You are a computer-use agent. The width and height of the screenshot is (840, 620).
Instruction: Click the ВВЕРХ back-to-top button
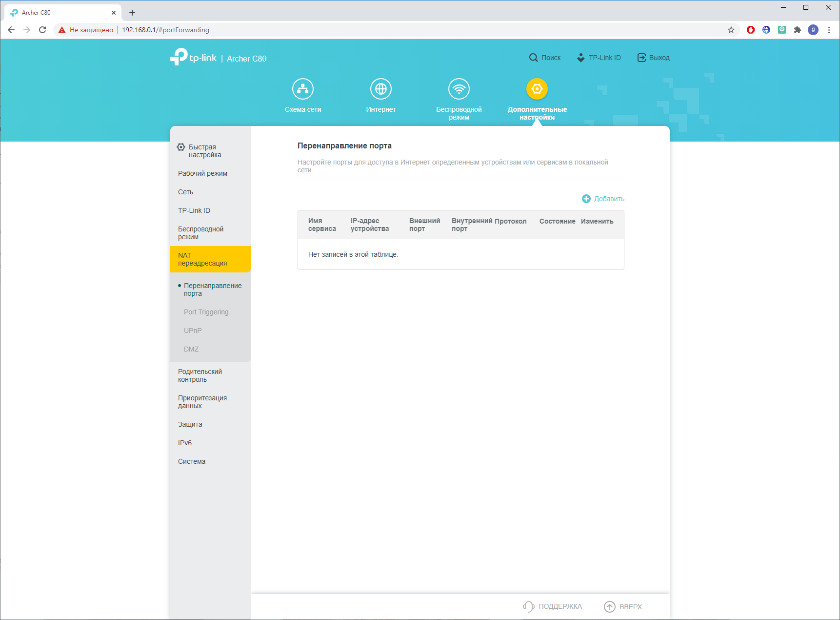[x=623, y=606]
